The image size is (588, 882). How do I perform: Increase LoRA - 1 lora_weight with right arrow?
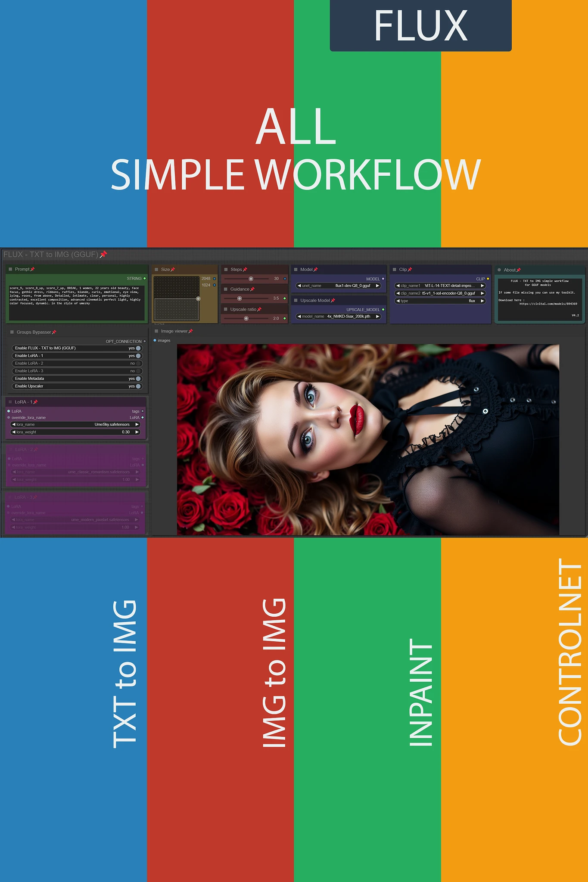coord(137,432)
